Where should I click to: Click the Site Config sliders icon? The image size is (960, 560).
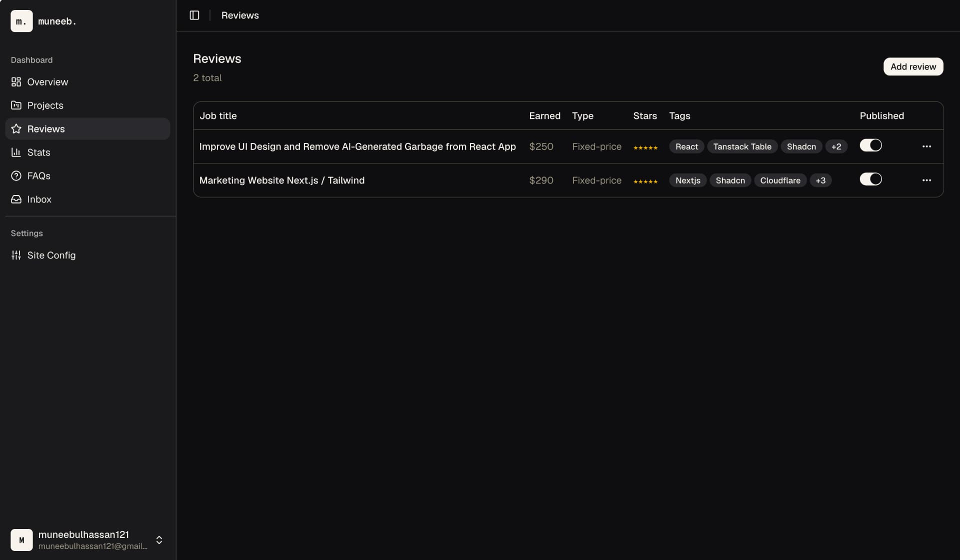[x=16, y=255]
